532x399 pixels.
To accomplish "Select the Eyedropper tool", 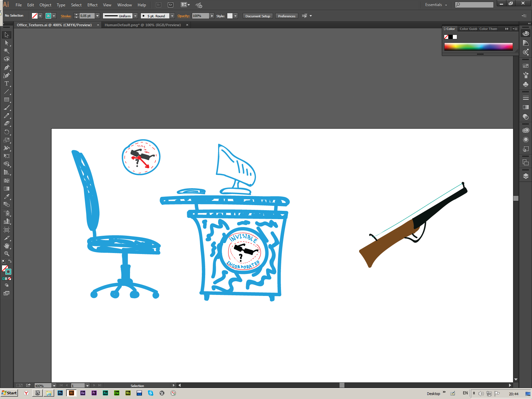I will tap(7, 197).
